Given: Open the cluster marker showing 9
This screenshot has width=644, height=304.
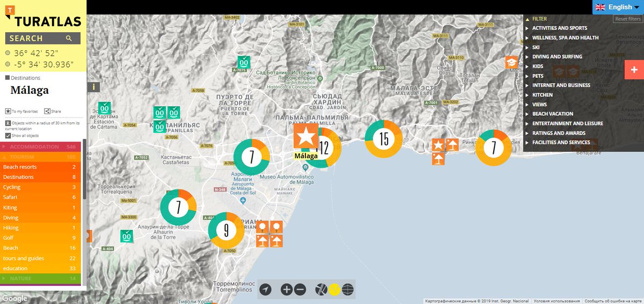Looking at the screenshot, I should pyautogui.click(x=226, y=230).
